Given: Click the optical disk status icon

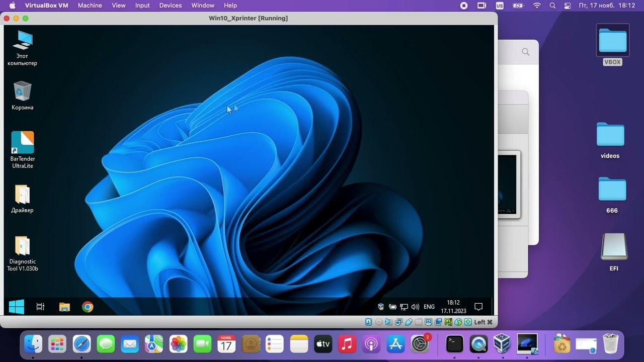Looking at the screenshot, I should point(379,322).
